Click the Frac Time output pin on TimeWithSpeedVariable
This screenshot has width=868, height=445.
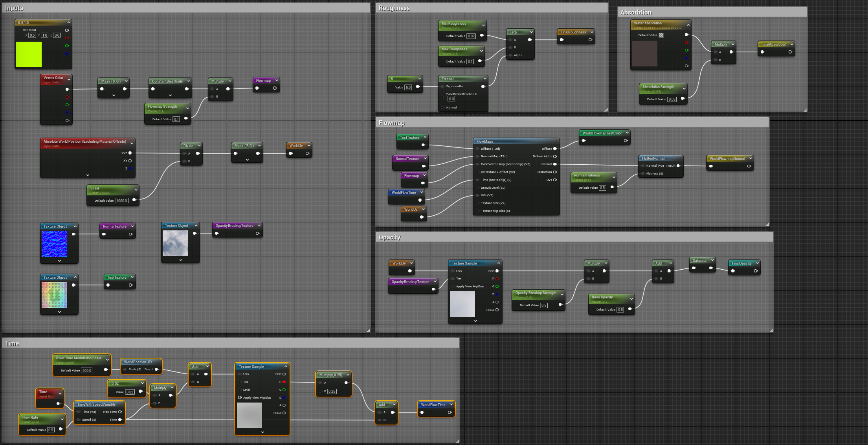point(120,412)
